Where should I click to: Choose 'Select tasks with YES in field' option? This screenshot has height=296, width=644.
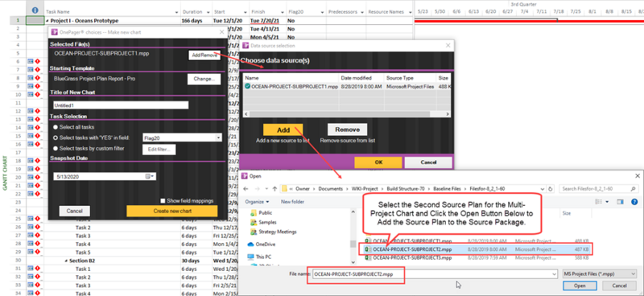[x=56, y=138]
